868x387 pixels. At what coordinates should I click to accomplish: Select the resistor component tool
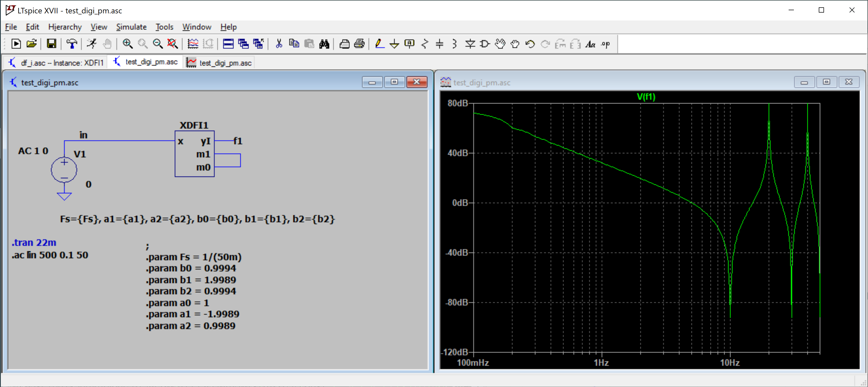tap(425, 44)
